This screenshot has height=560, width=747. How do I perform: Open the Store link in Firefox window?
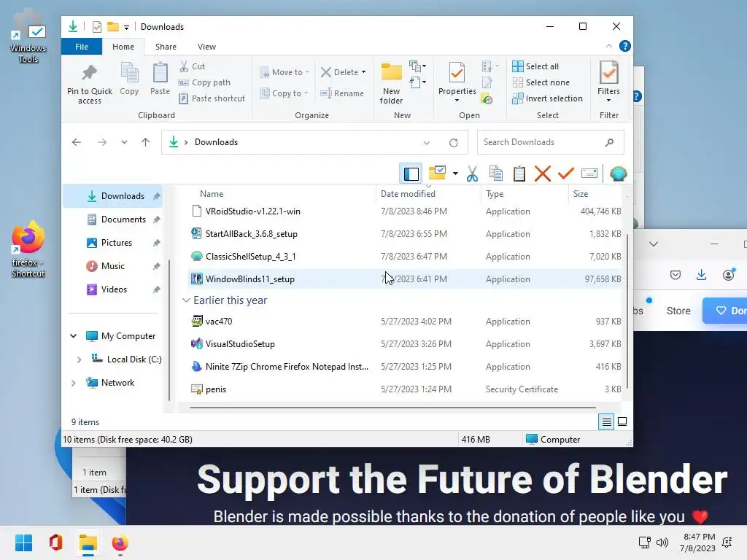[x=678, y=311]
